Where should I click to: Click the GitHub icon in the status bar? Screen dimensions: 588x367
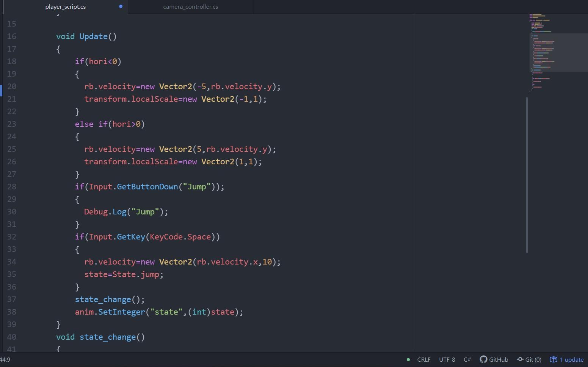click(484, 359)
